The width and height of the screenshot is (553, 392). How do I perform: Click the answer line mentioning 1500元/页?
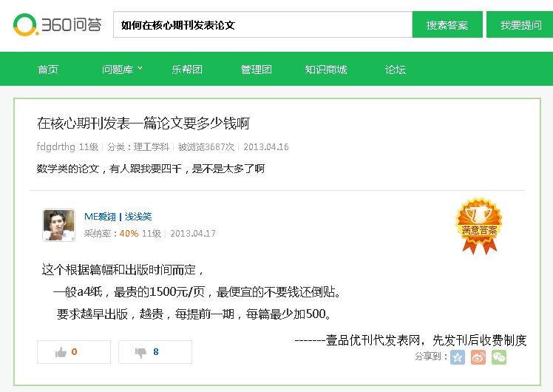[x=197, y=292]
